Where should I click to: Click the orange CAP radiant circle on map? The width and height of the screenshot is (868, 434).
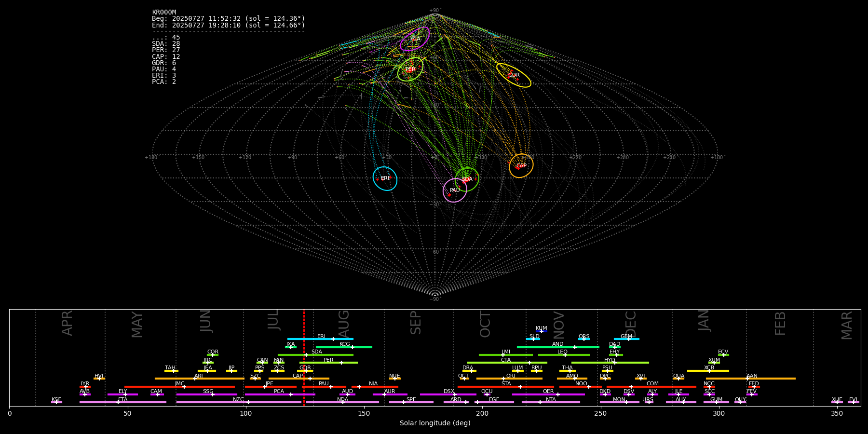[521, 166]
